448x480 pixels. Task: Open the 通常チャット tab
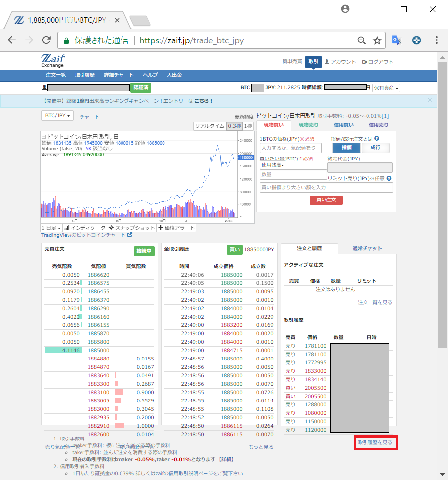[367, 248]
